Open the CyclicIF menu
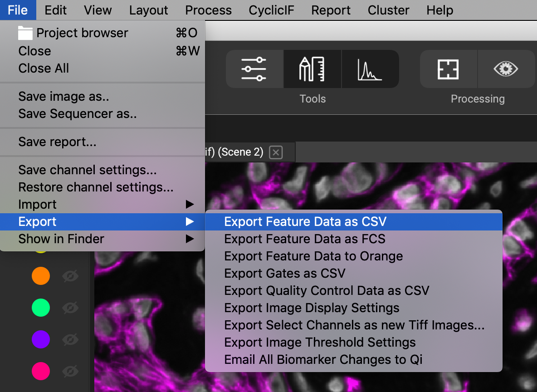This screenshot has height=392, width=537. tap(271, 10)
